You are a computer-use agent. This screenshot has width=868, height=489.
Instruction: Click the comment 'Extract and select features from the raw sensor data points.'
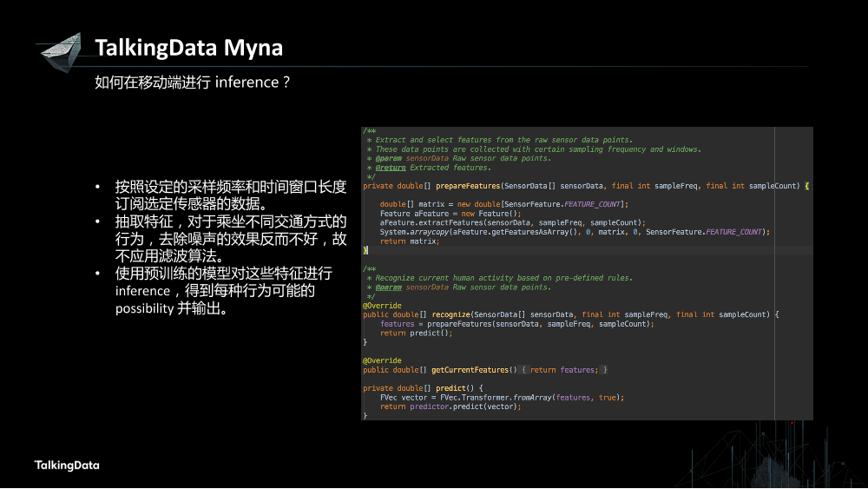click(503, 140)
